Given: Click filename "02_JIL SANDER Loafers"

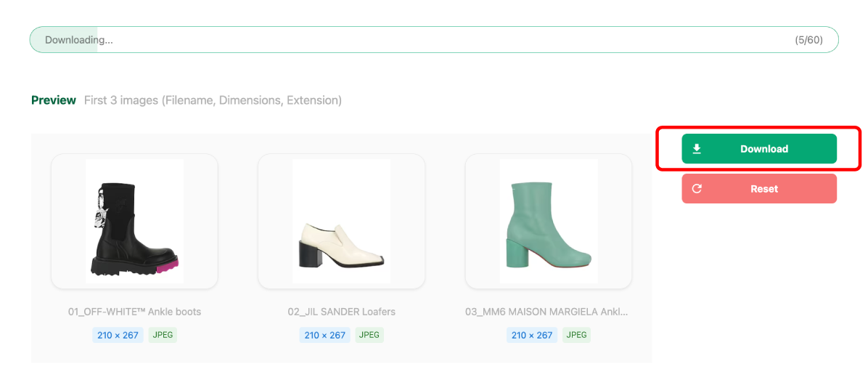Looking at the screenshot, I should click(341, 312).
